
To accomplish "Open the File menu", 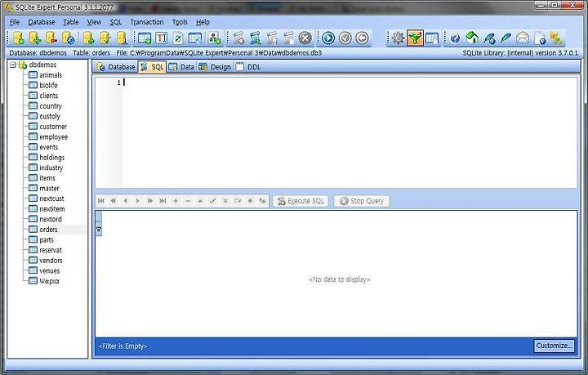I will [15, 22].
